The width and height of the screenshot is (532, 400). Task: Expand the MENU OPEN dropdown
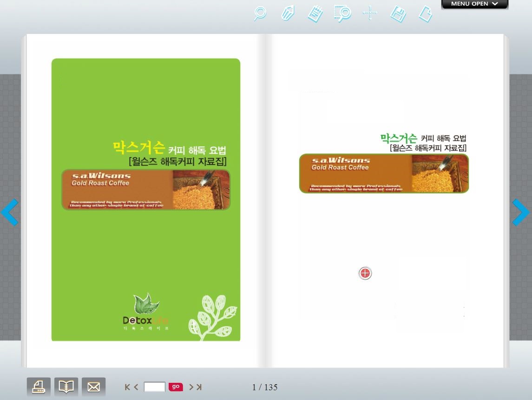474,4
